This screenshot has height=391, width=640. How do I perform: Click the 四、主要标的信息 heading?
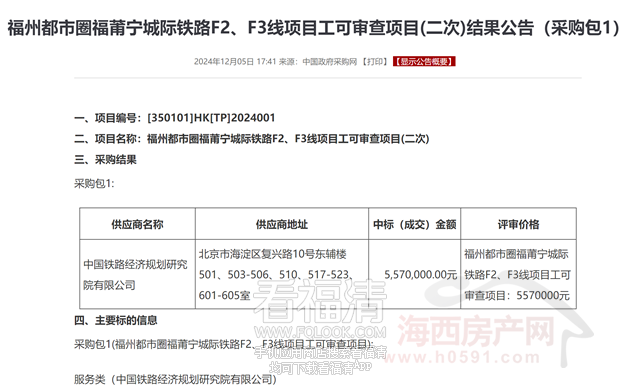pyautogui.click(x=116, y=320)
